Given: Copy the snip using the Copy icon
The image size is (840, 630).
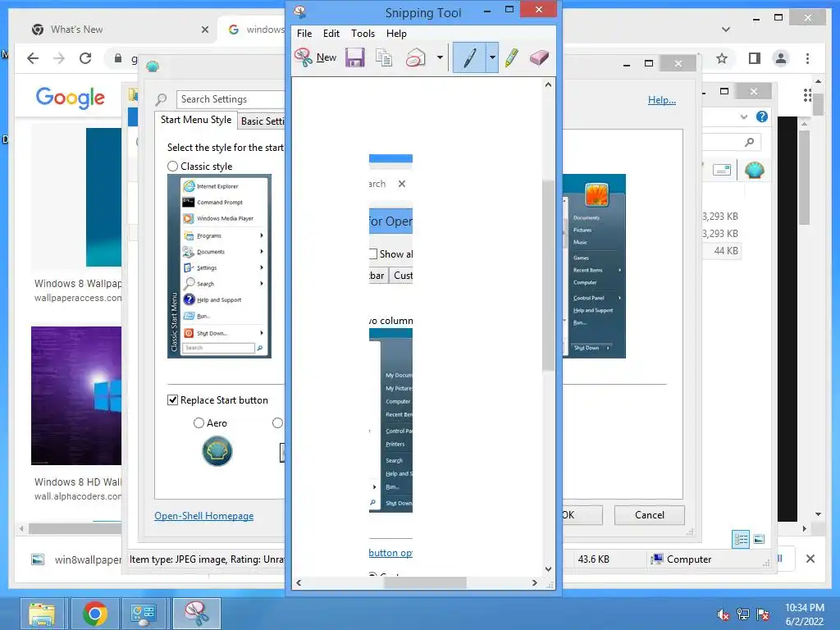Looking at the screenshot, I should coord(384,57).
